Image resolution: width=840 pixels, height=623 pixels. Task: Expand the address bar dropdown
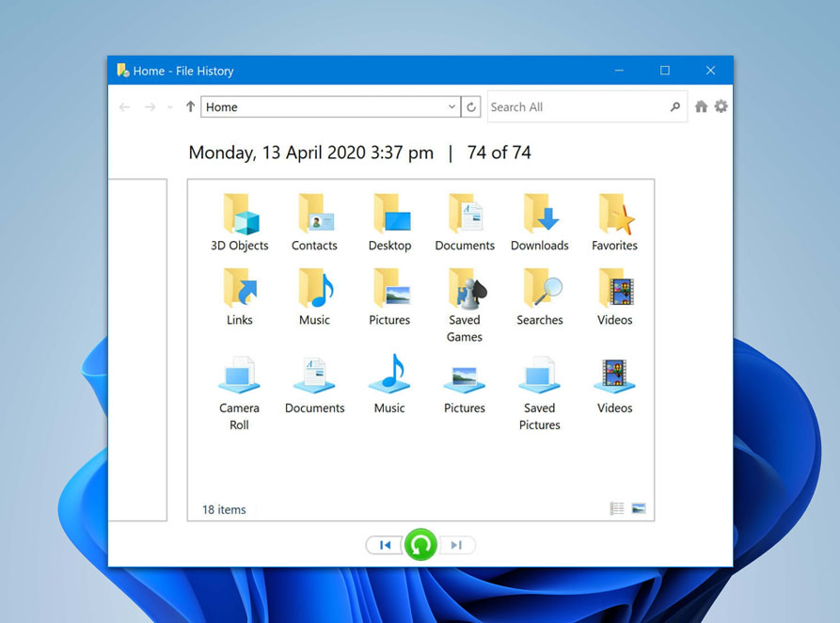click(452, 106)
